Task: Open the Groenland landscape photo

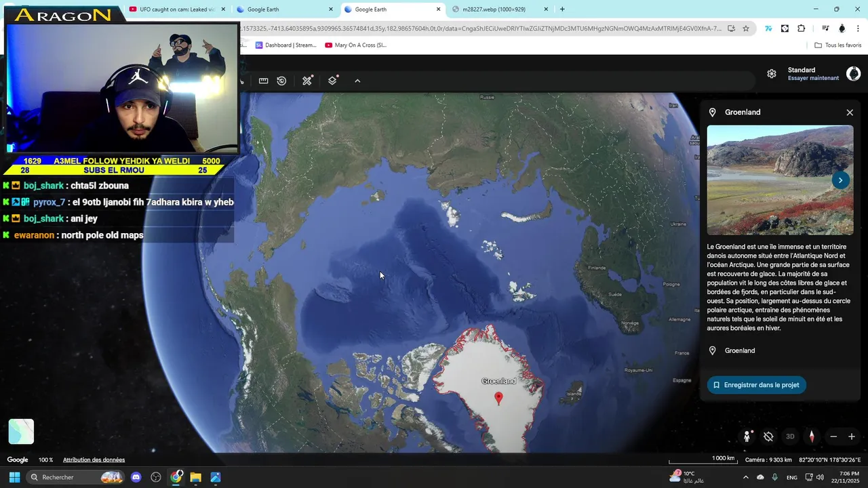Action: click(780, 180)
